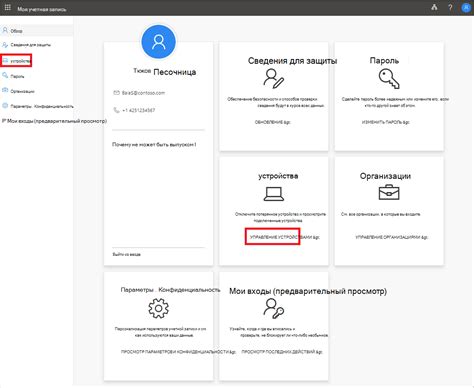Click the Почему не может быть выпускон link
Image resolution: width=474 pixels, height=388 pixels.
tap(154, 145)
